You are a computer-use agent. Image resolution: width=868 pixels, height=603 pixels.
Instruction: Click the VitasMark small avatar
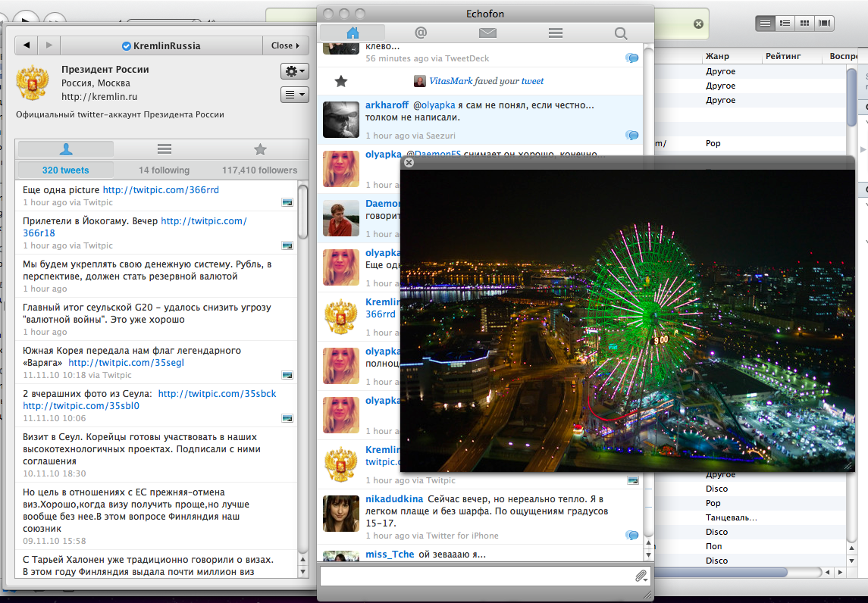420,81
